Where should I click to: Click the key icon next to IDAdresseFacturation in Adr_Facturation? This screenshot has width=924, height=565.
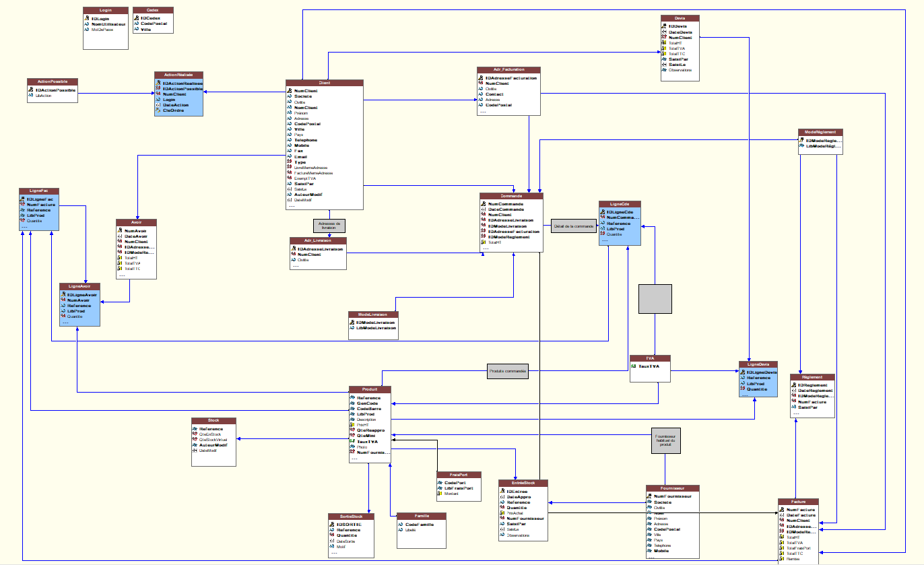[481, 78]
